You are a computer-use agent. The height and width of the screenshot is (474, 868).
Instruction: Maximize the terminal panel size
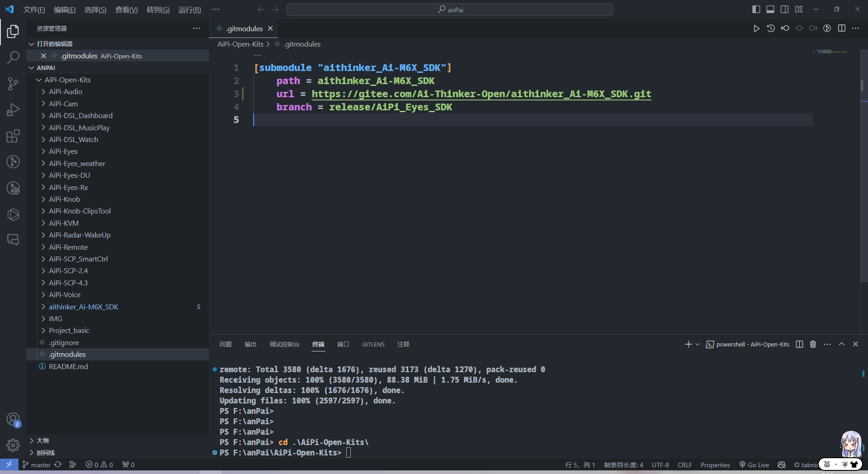[841, 344]
